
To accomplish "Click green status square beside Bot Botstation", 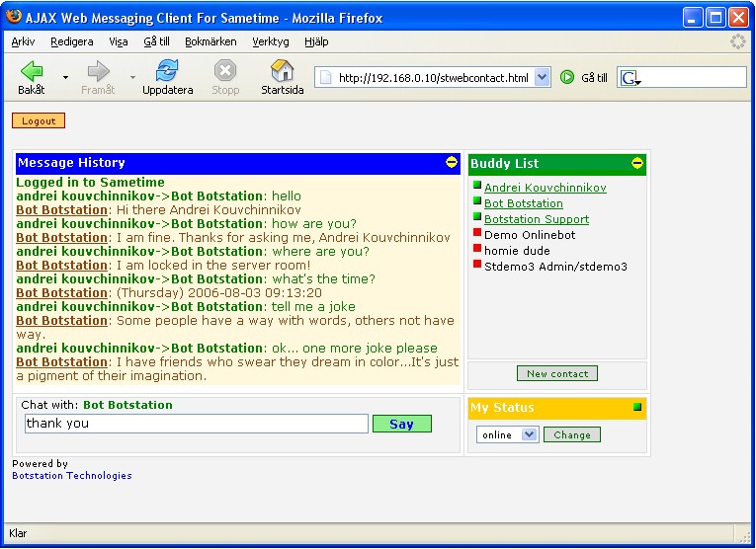I will click(x=477, y=200).
